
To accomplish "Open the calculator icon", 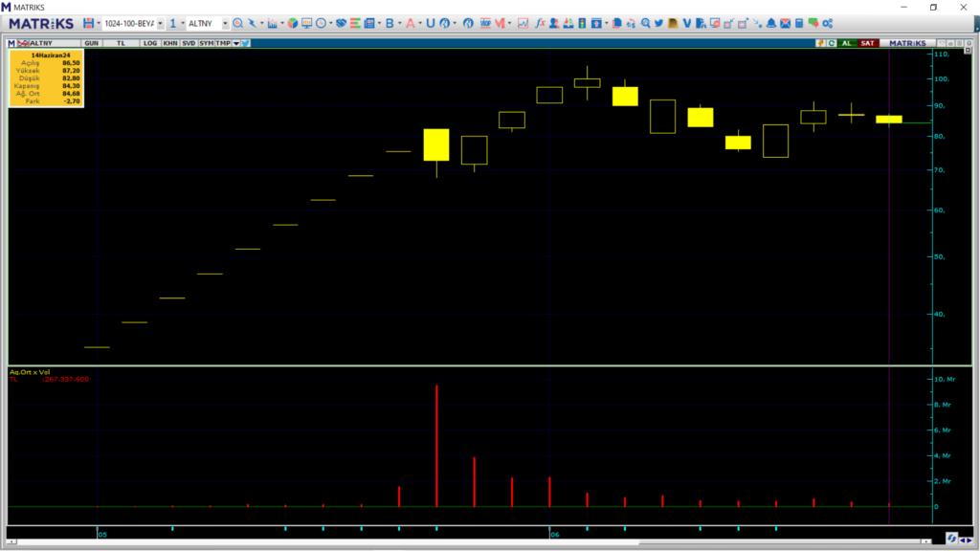I will click(x=799, y=23).
